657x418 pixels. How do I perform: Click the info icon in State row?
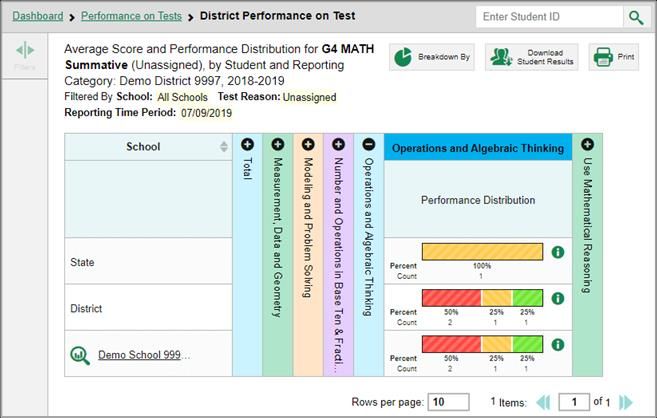coord(558,252)
